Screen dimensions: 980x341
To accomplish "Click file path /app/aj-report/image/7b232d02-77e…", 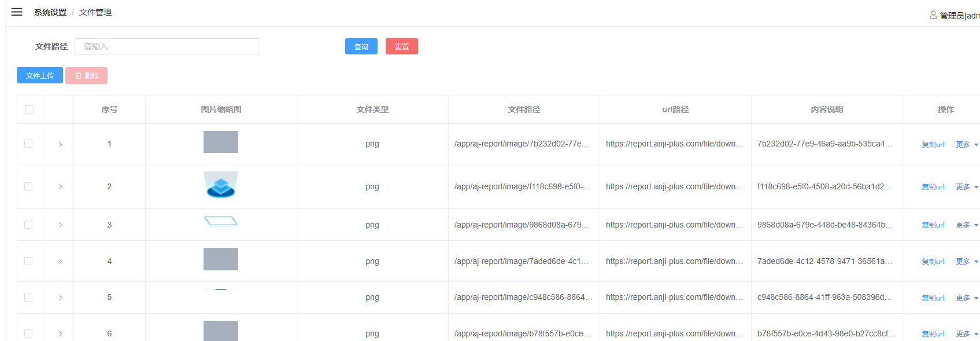I will click(x=522, y=144).
